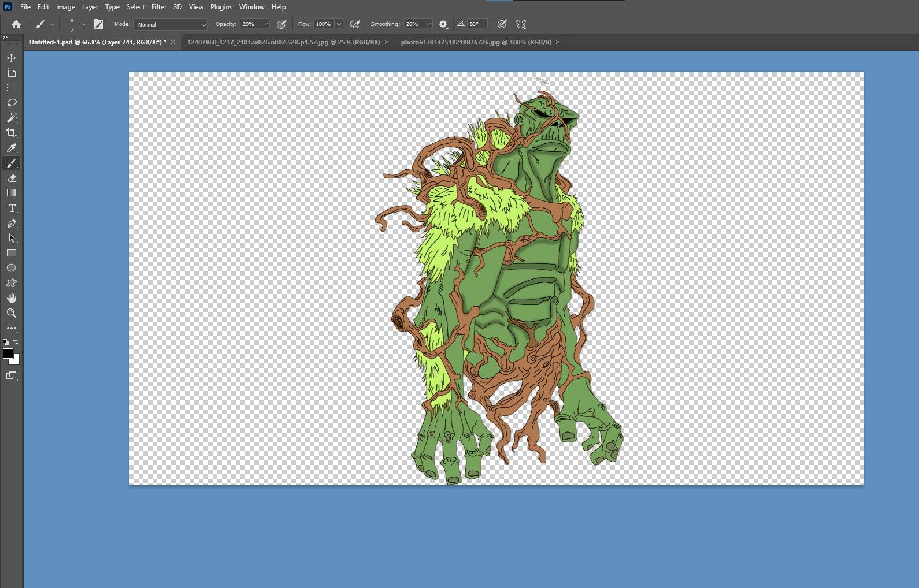Click the black foreground color swatch
The width and height of the screenshot is (919, 588).
point(7,353)
